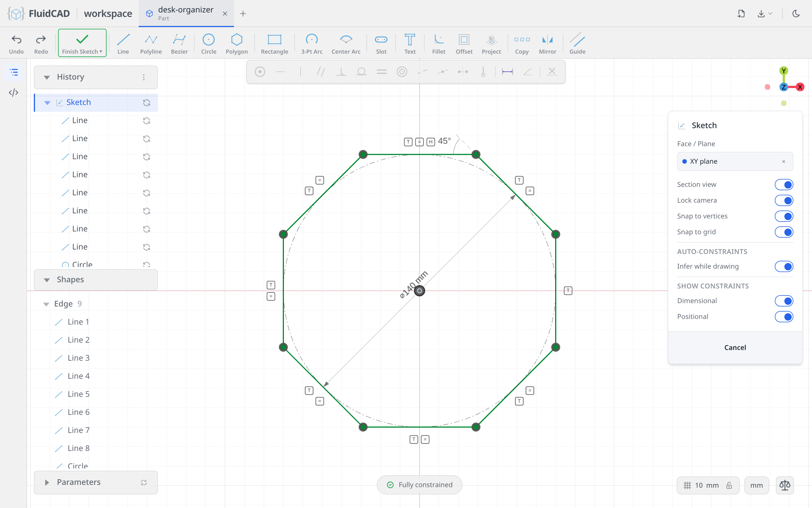Open a new tab with plus

click(x=243, y=14)
